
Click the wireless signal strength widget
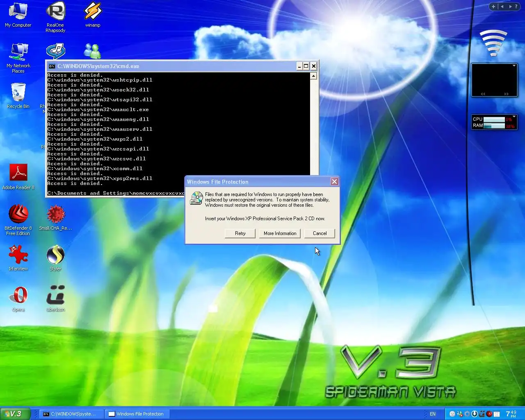click(493, 43)
